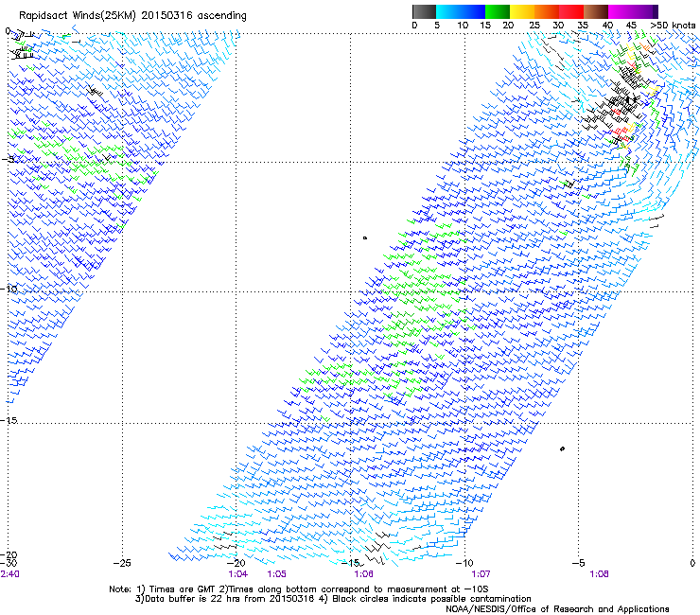The image size is (700, 615).
Task: Click the '-10' longitude label above 1:07
Action: 464,563
